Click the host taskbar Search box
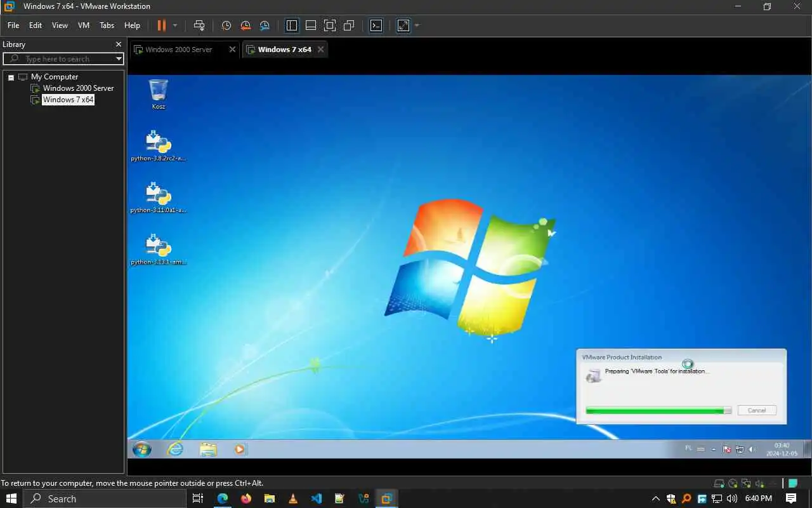The width and height of the screenshot is (812, 508). [x=105, y=498]
